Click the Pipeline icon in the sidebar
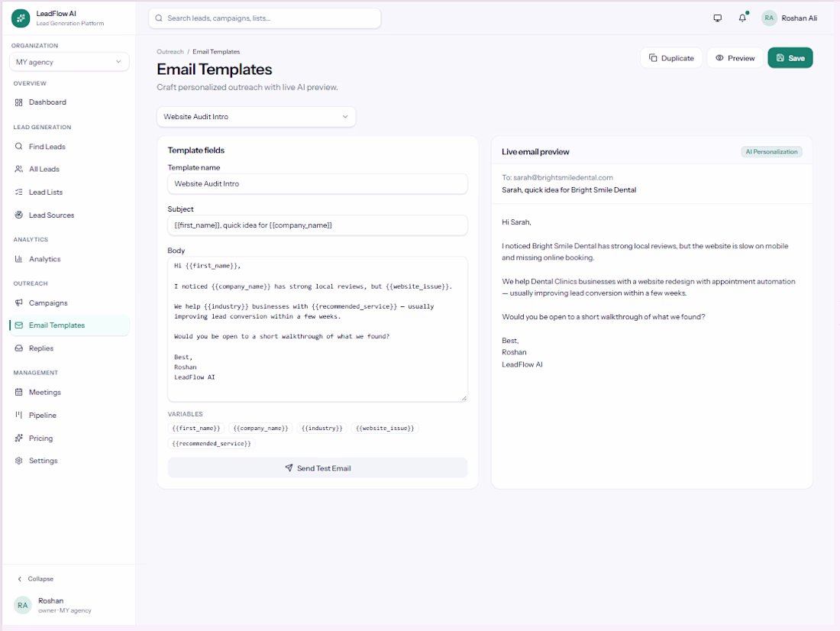Screen dimensions: 840x631 click(19, 415)
